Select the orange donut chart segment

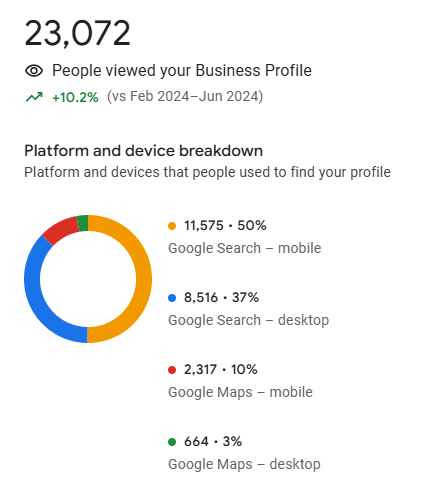click(143, 279)
